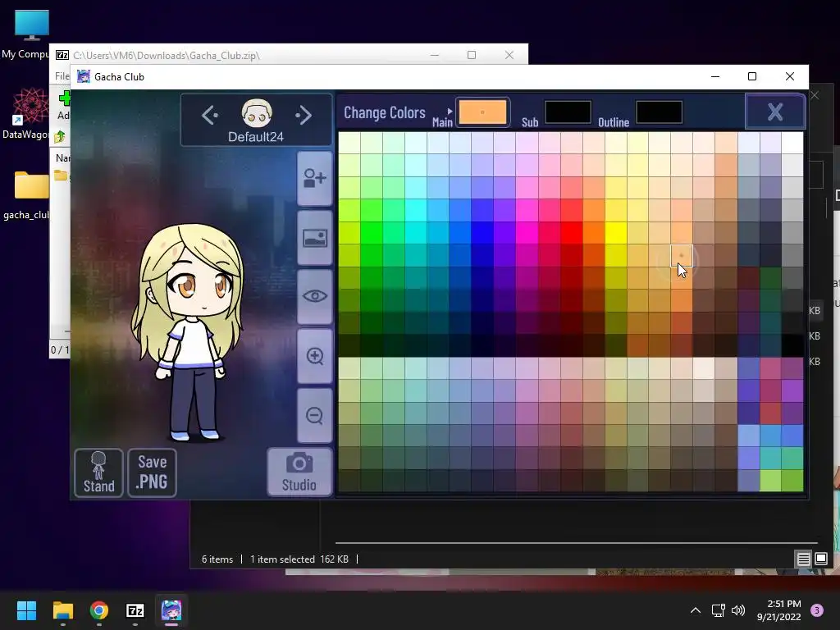Show hidden tray icons chevron

696,610
